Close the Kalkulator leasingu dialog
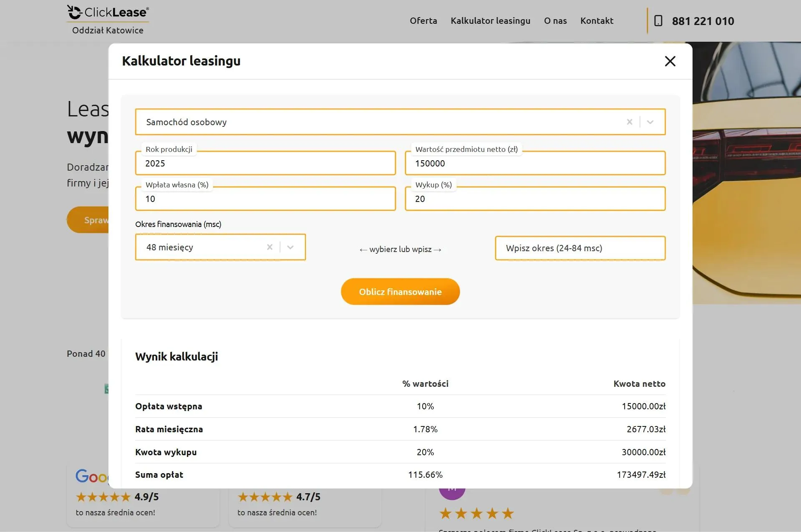 point(670,61)
